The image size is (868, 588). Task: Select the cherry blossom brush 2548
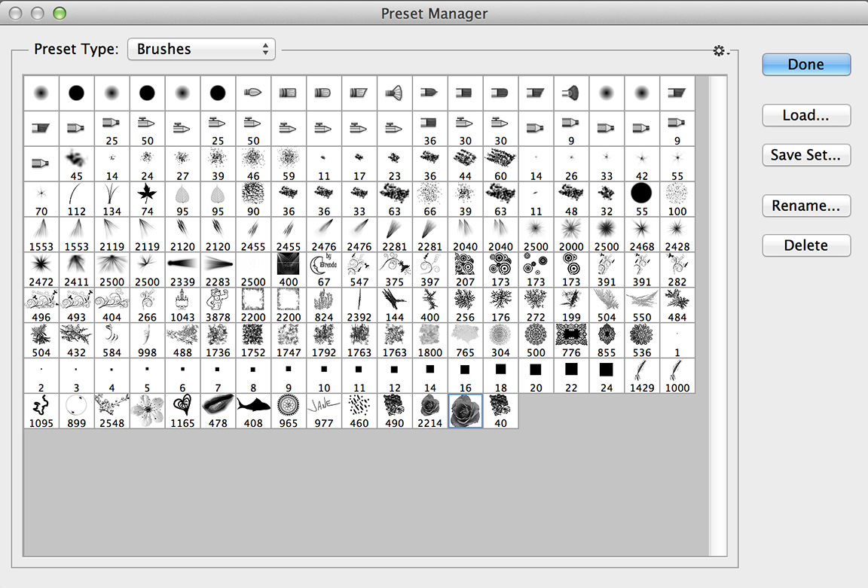[112, 411]
